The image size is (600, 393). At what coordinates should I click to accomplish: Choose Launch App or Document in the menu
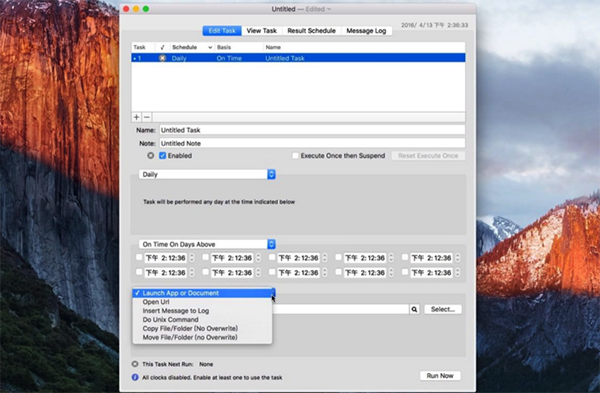(202, 293)
